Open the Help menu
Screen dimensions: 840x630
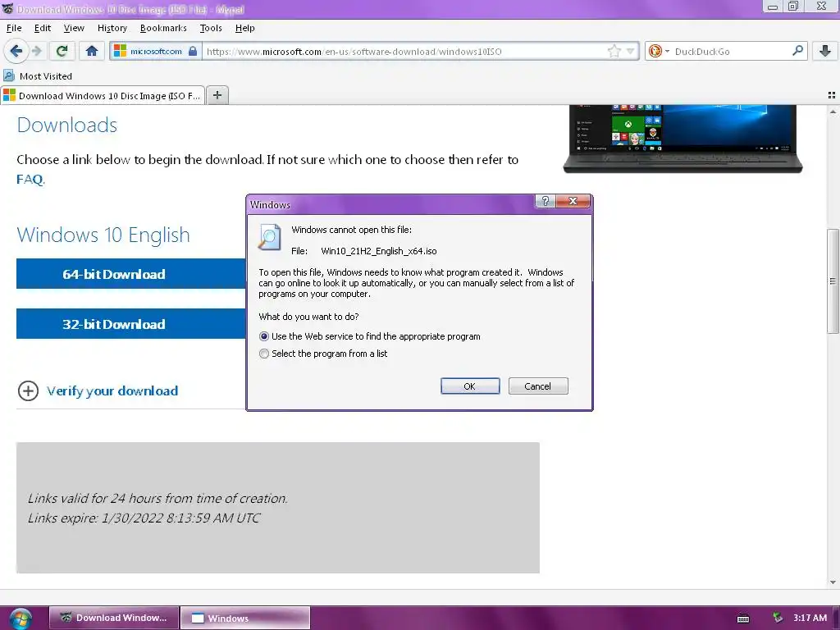click(244, 28)
